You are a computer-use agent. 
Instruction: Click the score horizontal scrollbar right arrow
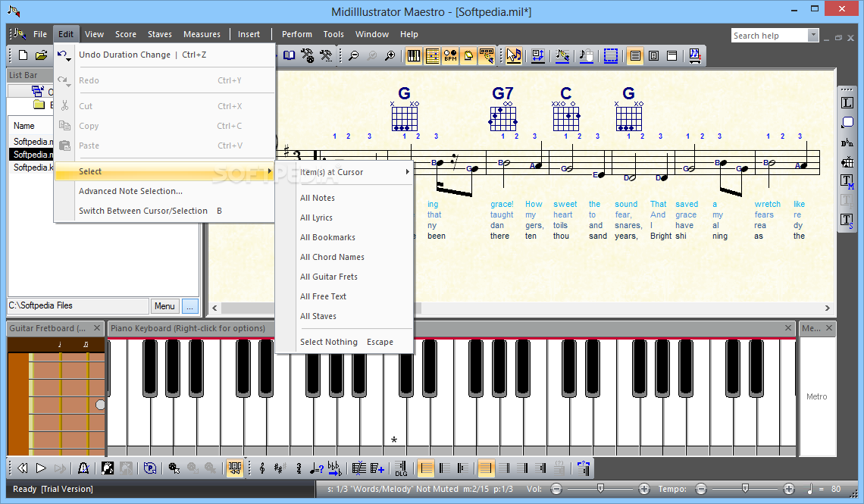tap(827, 308)
